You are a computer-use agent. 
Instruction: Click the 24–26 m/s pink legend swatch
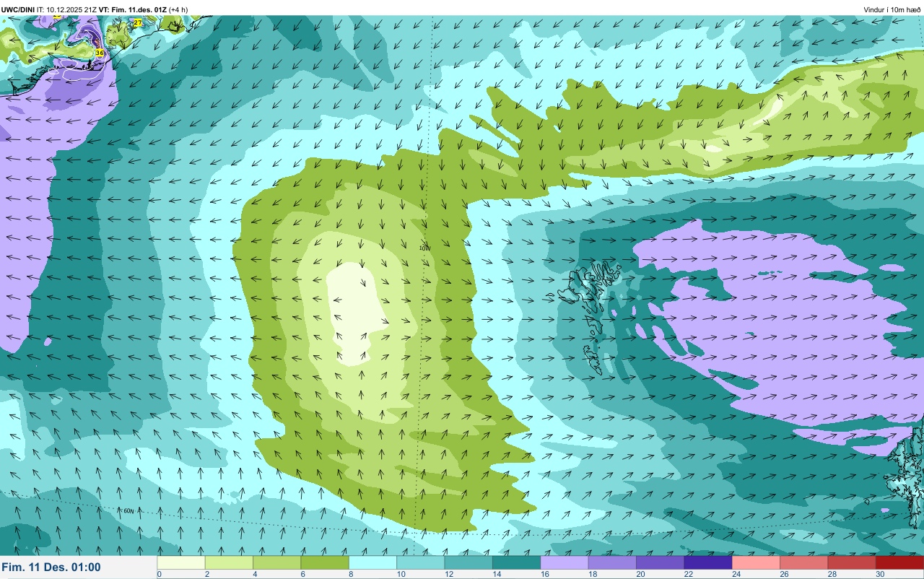(756, 562)
